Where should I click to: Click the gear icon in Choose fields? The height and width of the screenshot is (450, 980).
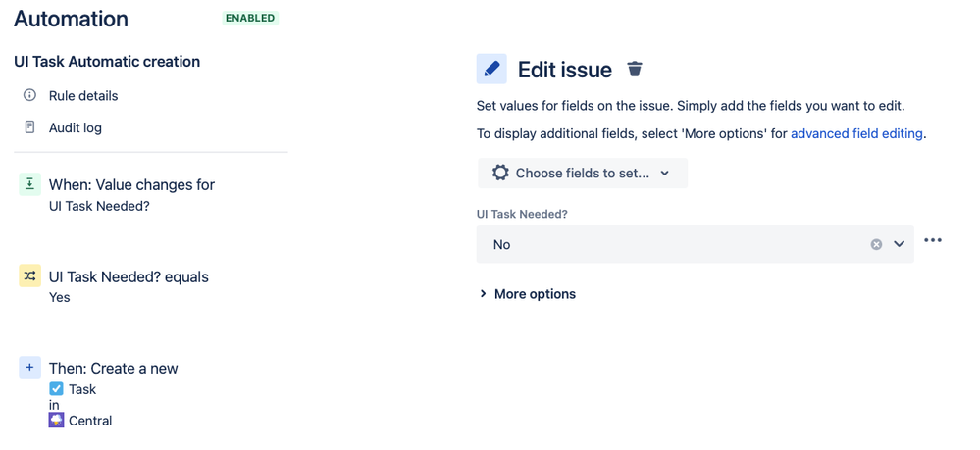click(500, 173)
